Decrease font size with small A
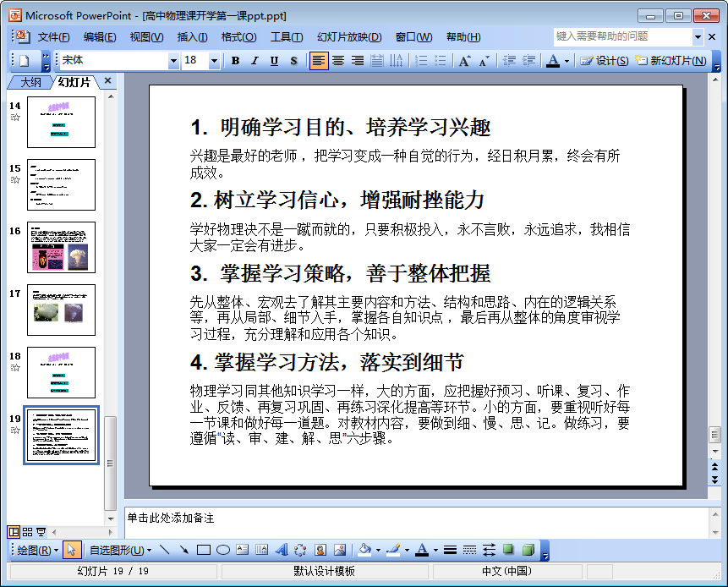This screenshot has width=728, height=587. (484, 61)
